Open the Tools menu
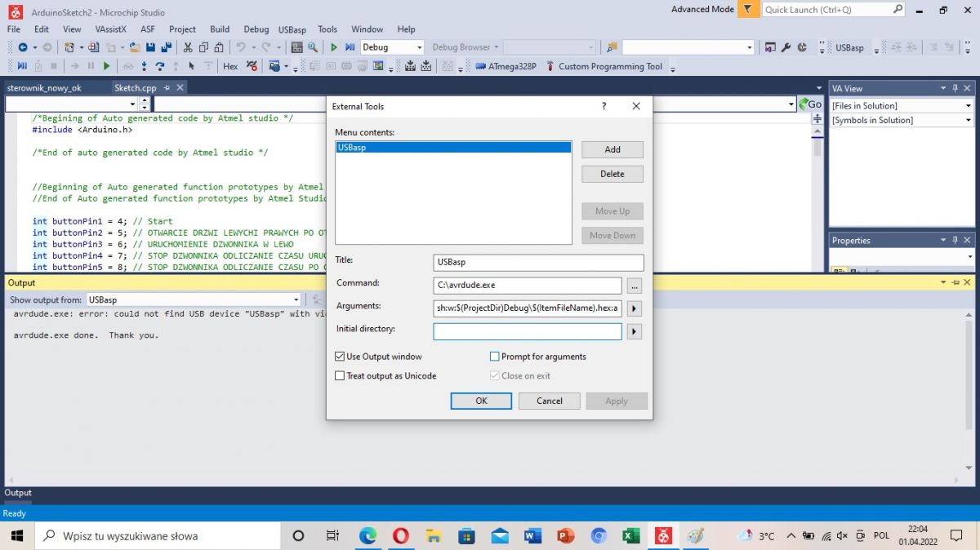980x550 pixels. tap(327, 29)
